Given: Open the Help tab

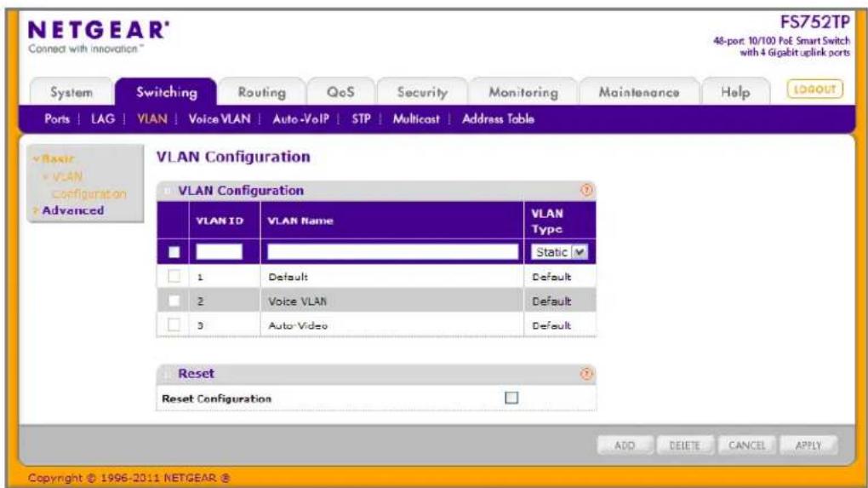Looking at the screenshot, I should tap(735, 92).
